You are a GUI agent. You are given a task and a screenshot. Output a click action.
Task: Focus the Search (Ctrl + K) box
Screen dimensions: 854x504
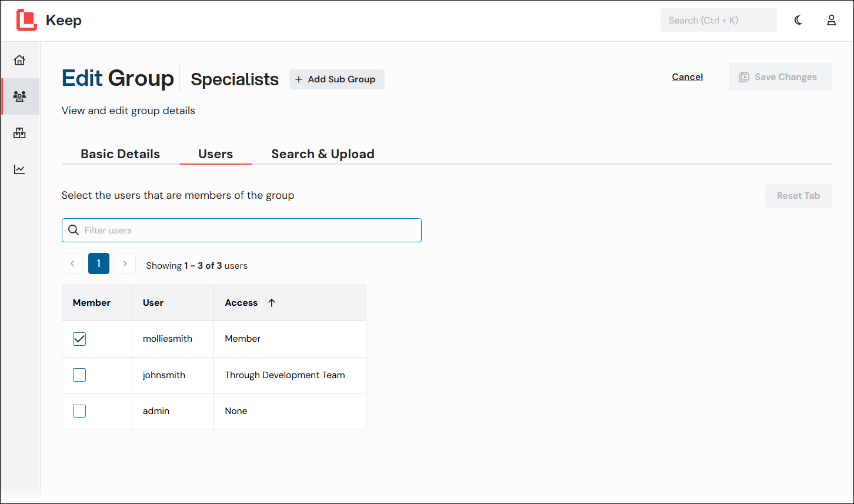(x=719, y=20)
